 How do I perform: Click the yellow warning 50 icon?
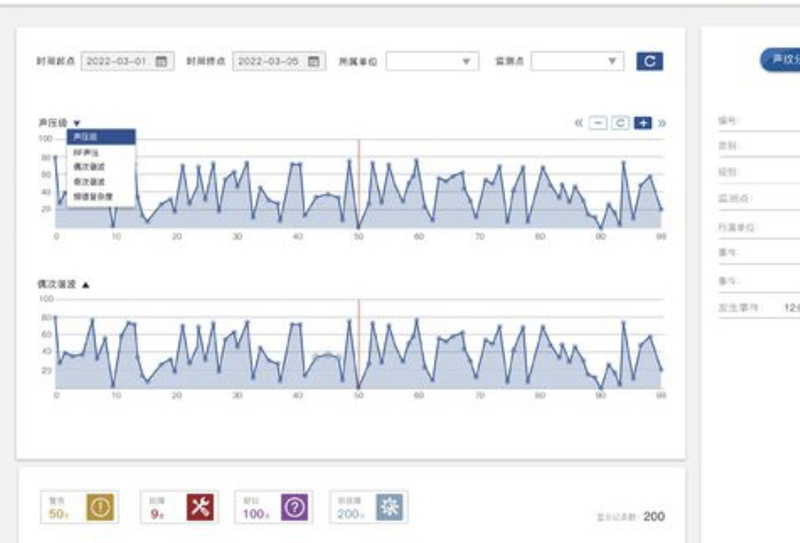(100, 507)
